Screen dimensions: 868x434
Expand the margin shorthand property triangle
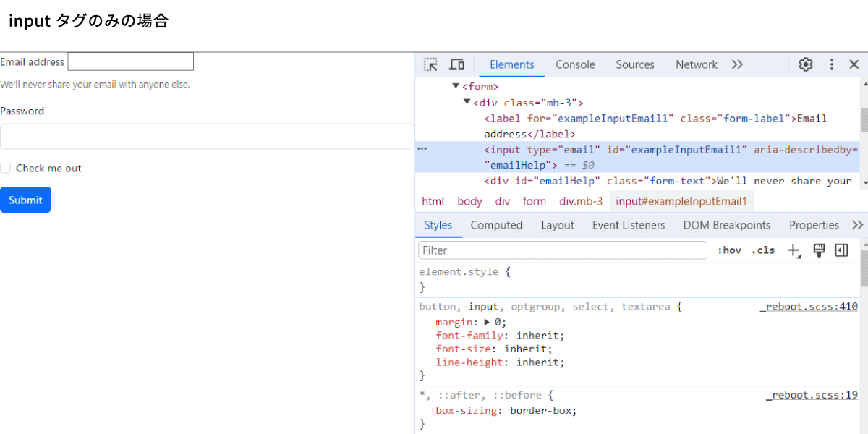pos(487,322)
